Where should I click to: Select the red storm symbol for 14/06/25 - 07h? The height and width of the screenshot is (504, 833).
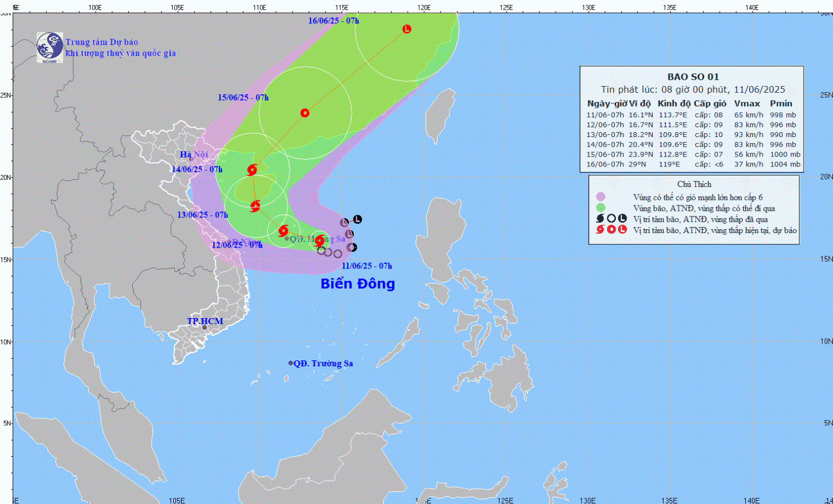252,169
